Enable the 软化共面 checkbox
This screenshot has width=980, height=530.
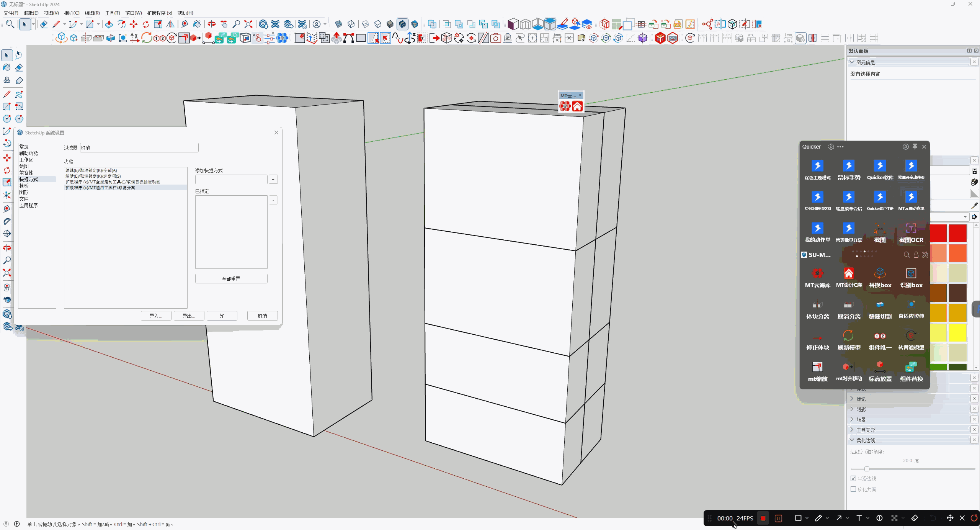coord(853,489)
